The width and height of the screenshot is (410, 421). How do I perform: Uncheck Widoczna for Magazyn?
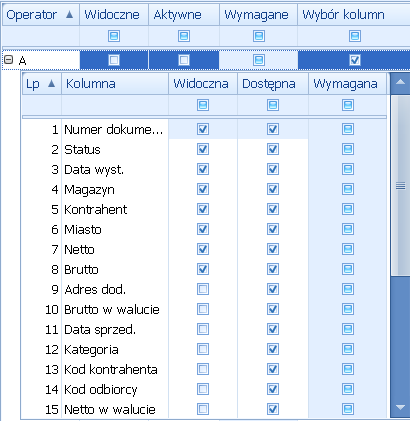[203, 189]
